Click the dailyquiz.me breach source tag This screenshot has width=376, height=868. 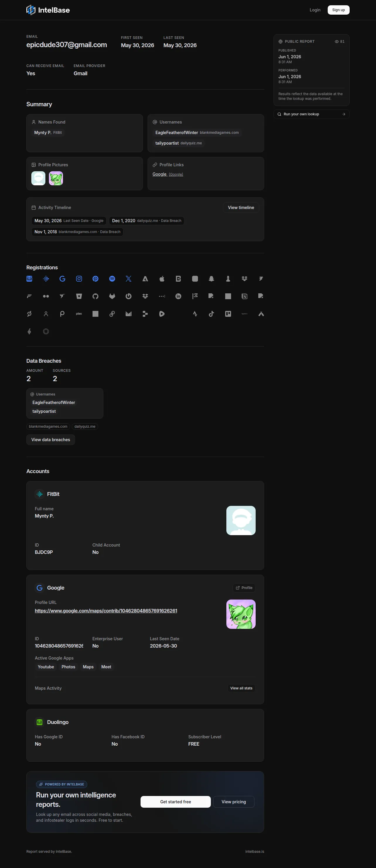click(85, 427)
